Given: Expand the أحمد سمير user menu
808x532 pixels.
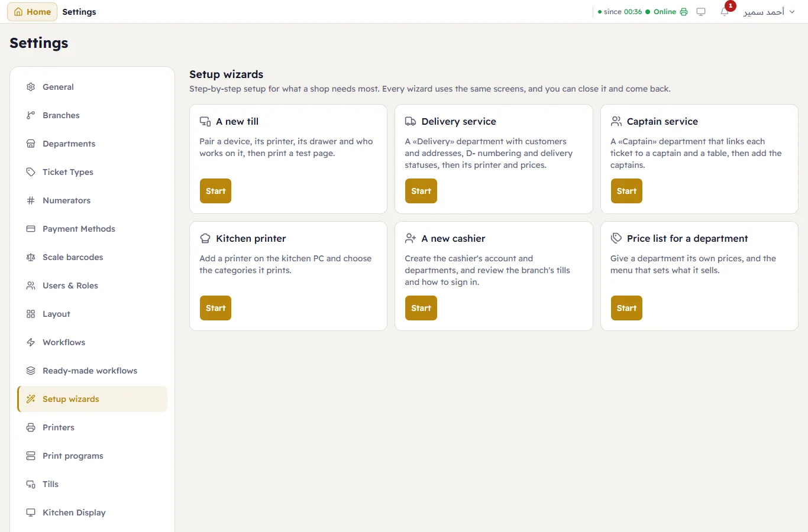Looking at the screenshot, I should [x=769, y=12].
